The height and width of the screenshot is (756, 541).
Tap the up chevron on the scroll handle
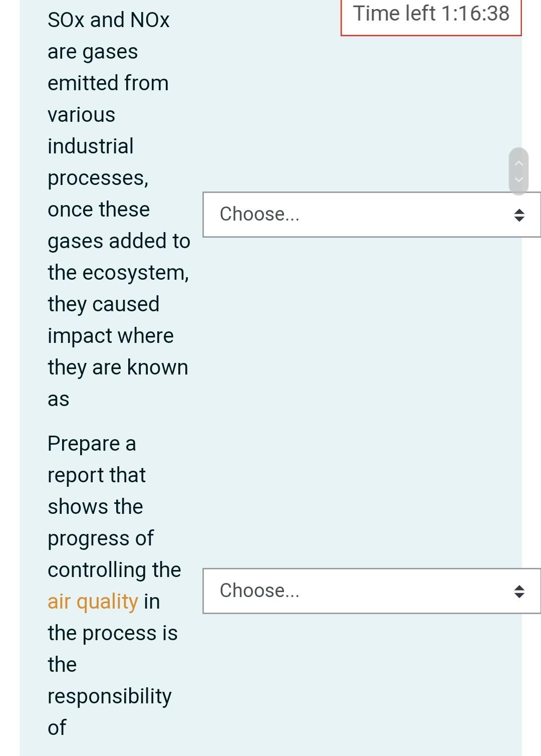[x=519, y=162]
